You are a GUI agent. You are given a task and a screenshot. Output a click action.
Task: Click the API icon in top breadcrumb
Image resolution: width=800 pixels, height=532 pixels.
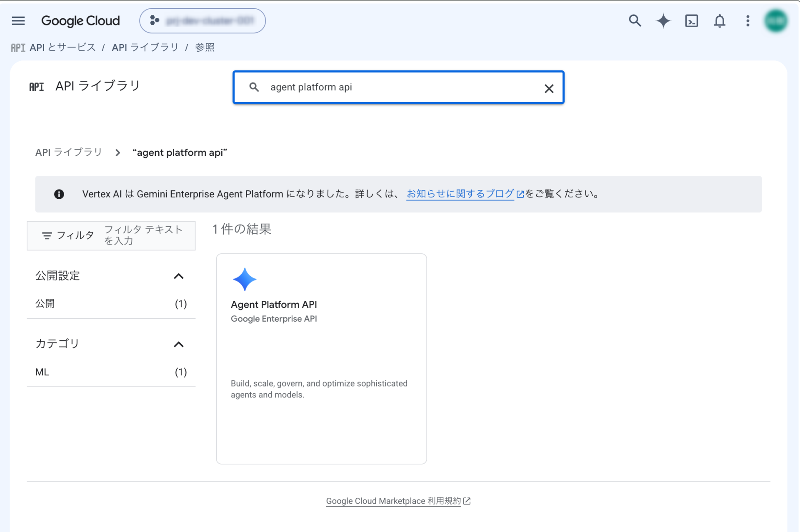pos(18,48)
